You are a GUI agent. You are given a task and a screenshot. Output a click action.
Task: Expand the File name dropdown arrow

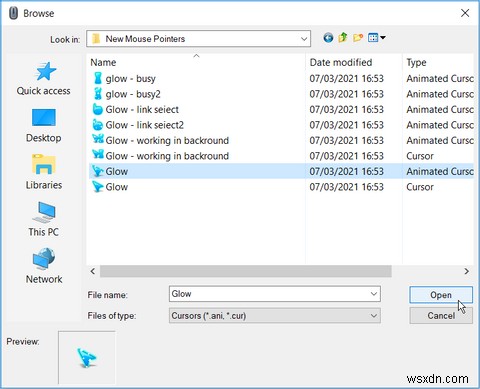(374, 294)
